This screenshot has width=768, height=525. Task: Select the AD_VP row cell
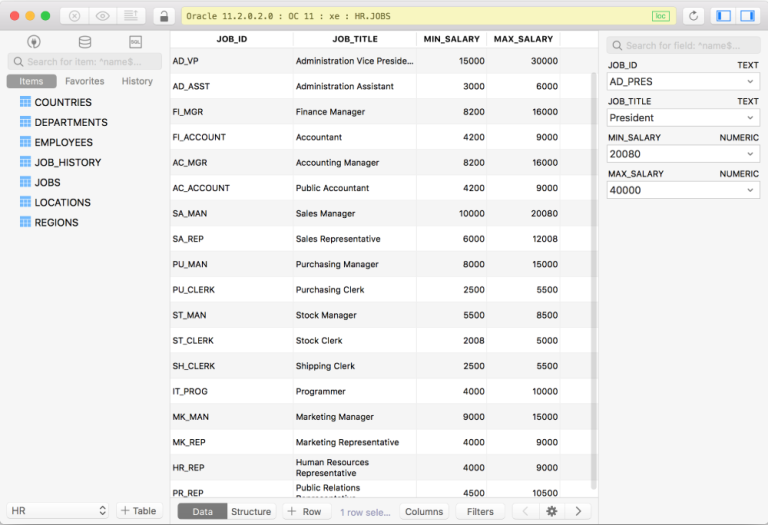232,61
